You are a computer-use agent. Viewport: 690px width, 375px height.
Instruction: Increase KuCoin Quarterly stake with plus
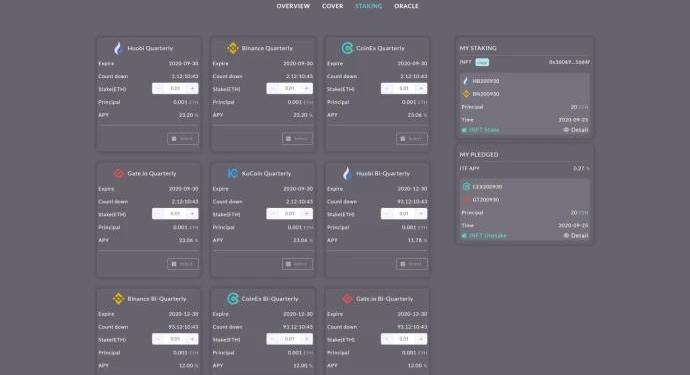[x=307, y=214]
